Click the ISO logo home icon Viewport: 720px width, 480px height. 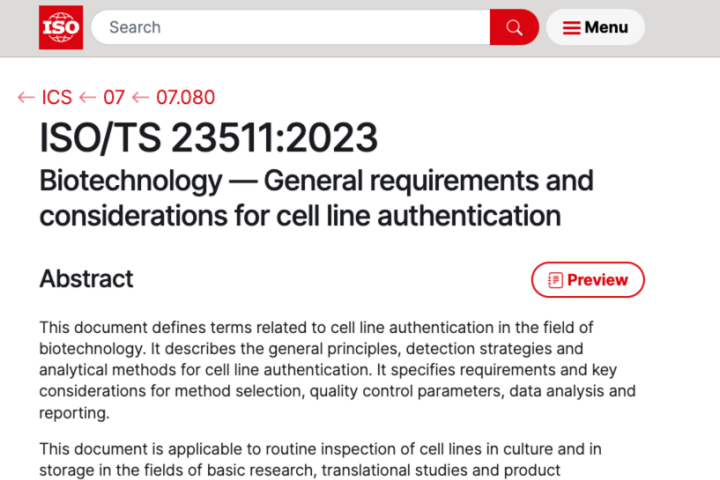[x=61, y=27]
